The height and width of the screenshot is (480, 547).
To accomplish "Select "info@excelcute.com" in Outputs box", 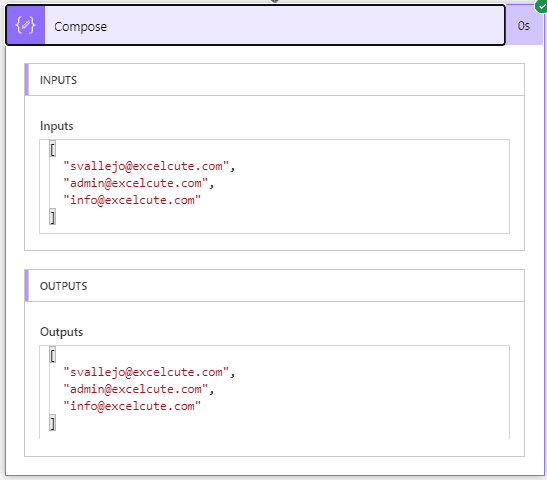I will 132,406.
